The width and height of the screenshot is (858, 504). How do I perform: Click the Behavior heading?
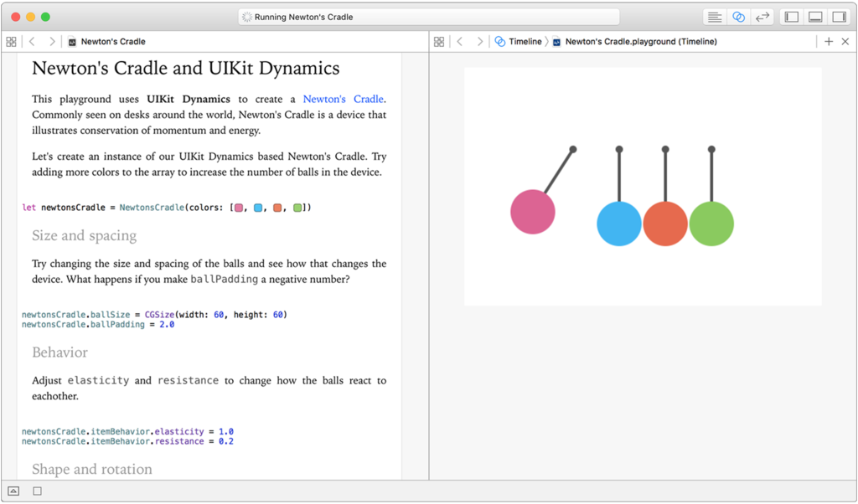[x=59, y=352]
